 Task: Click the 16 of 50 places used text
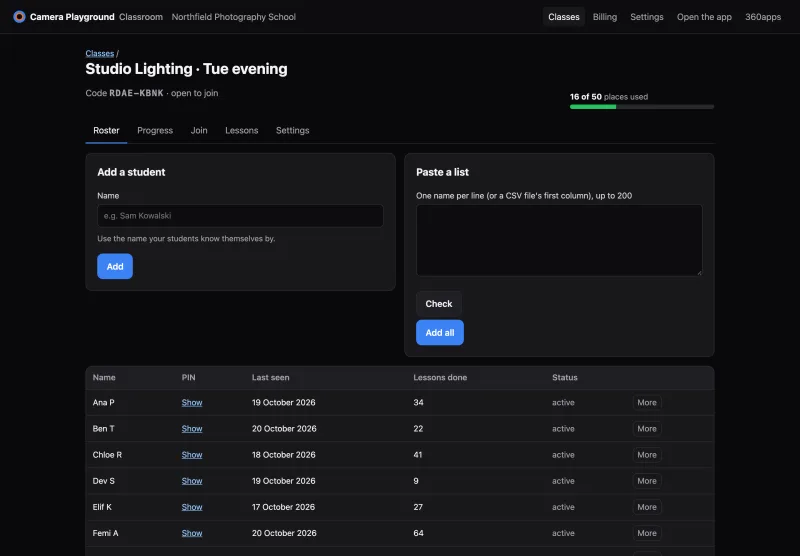pos(609,96)
